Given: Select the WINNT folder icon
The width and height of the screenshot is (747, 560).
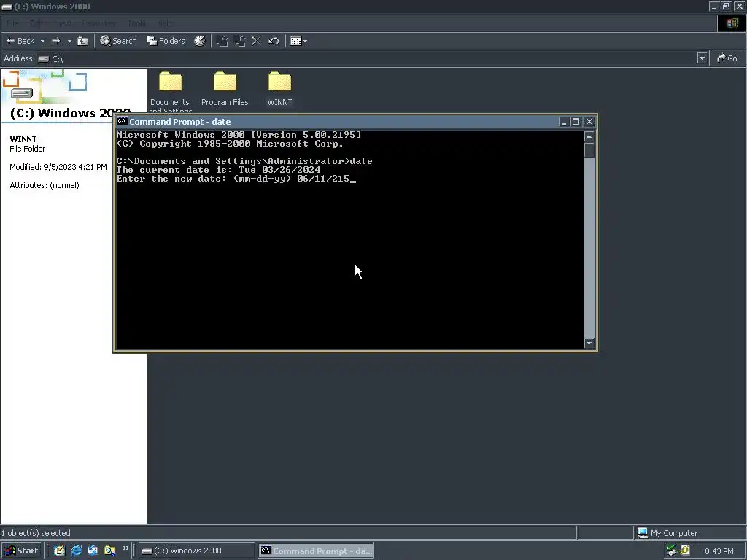Looking at the screenshot, I should 279,82.
